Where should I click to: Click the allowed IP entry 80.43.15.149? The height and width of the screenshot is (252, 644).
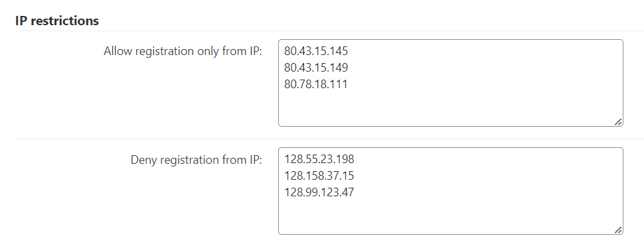316,68
